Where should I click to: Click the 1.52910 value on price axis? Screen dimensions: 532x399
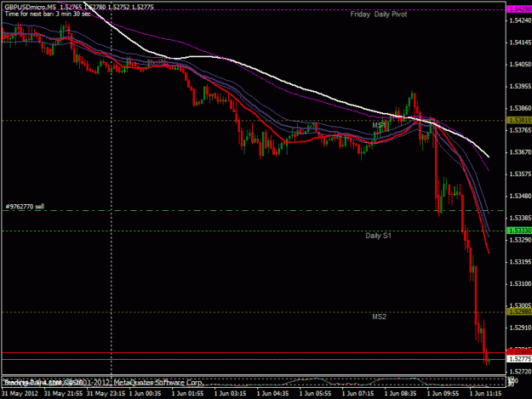pyautogui.click(x=520, y=328)
